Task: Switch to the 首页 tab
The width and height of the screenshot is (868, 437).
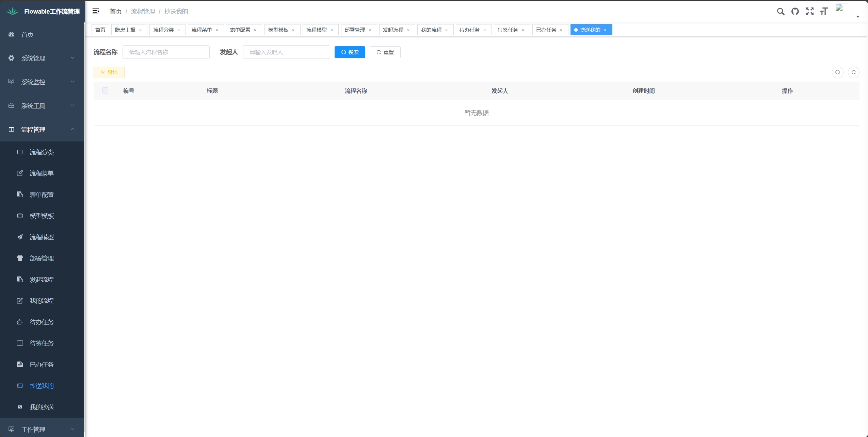Action: [100, 30]
